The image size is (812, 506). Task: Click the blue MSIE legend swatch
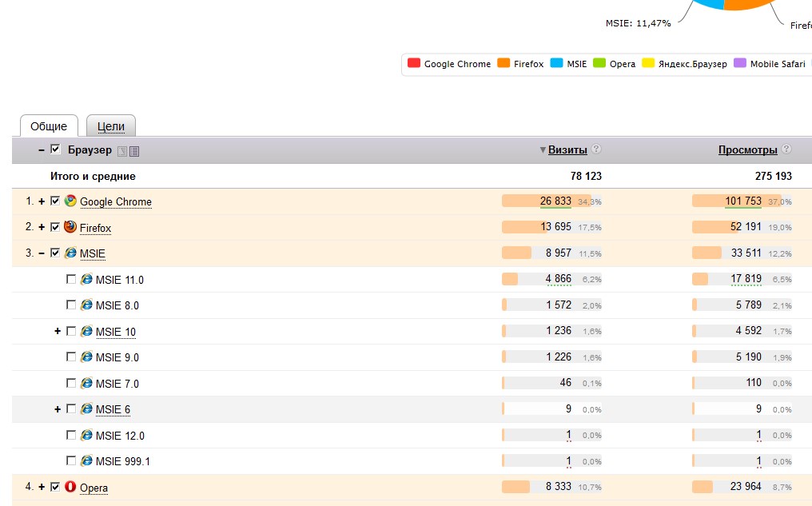[x=556, y=62]
